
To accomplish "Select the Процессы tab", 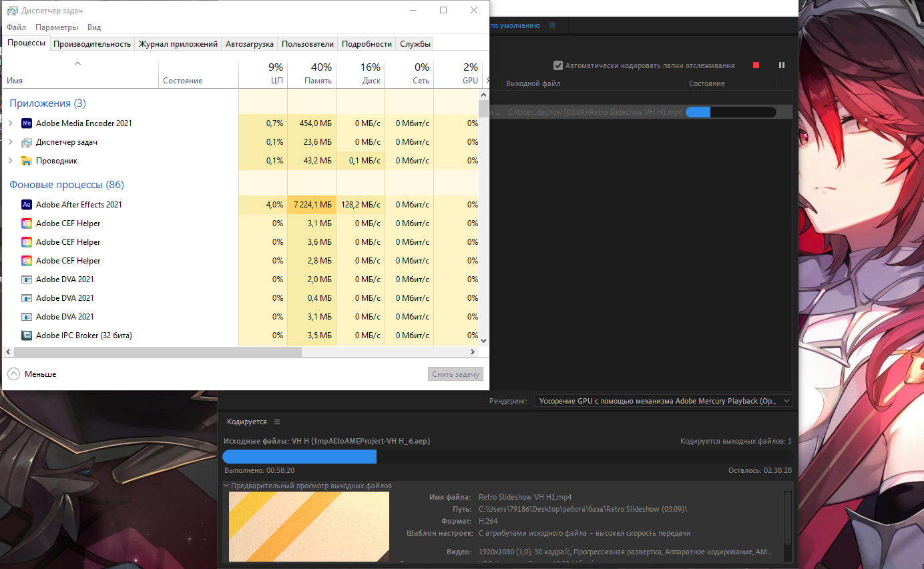I will click(x=26, y=43).
